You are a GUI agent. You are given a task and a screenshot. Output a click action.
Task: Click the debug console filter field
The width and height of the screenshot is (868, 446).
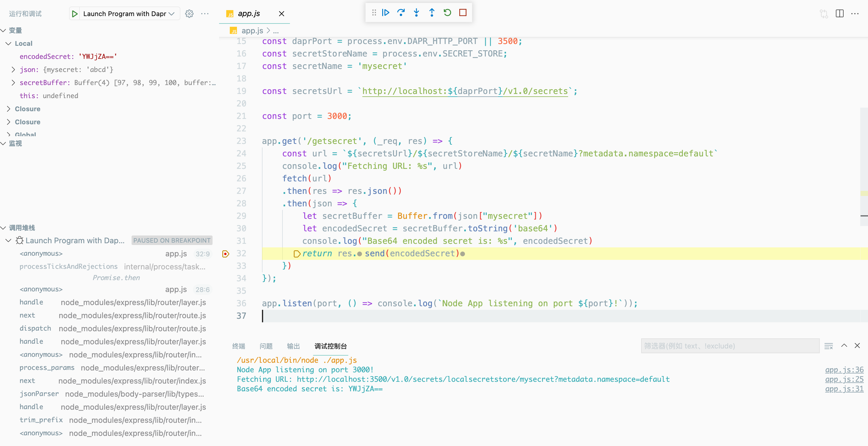(730, 346)
